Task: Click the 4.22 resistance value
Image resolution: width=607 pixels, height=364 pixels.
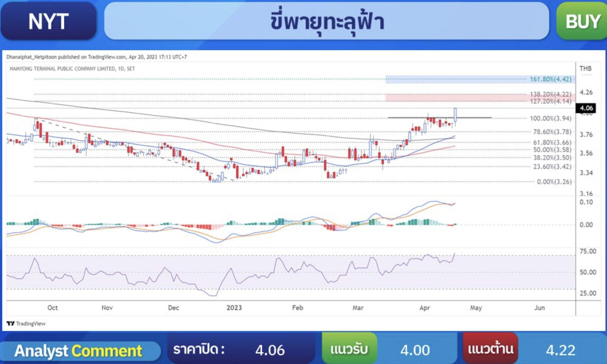Action: click(x=561, y=350)
